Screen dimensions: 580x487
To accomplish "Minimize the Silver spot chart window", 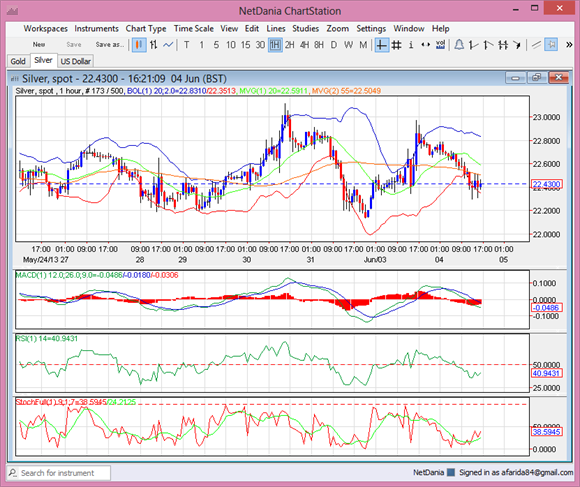I will click(x=515, y=78).
